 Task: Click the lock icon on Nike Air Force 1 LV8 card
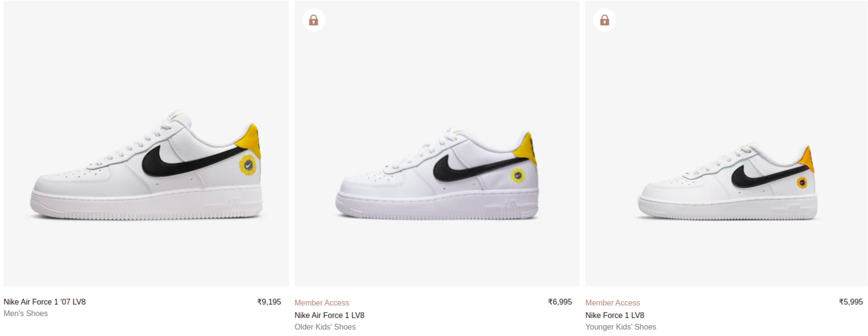314,20
